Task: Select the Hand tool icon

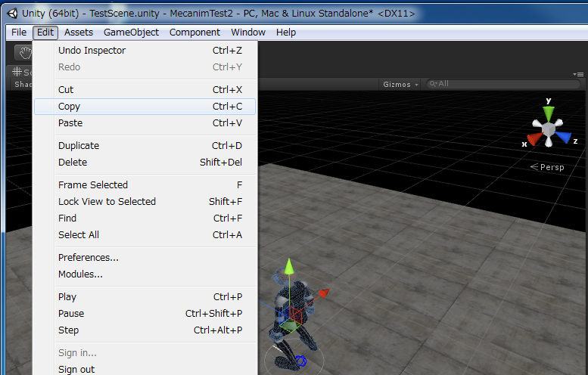Action: pos(25,53)
